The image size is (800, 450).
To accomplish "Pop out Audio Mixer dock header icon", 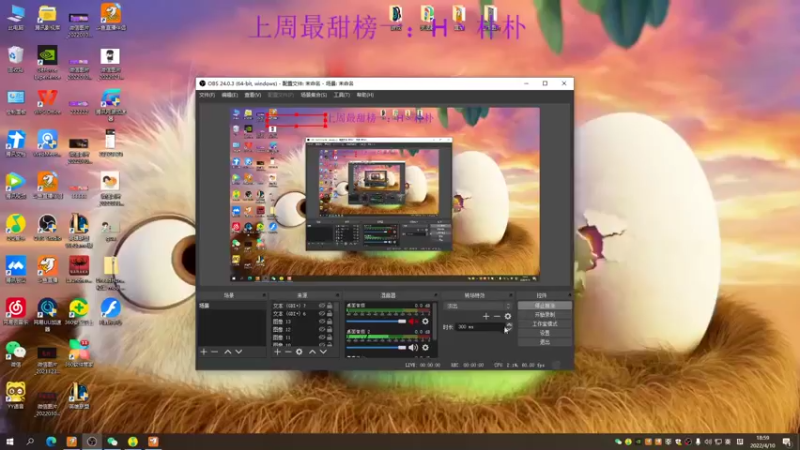I will coord(435,295).
